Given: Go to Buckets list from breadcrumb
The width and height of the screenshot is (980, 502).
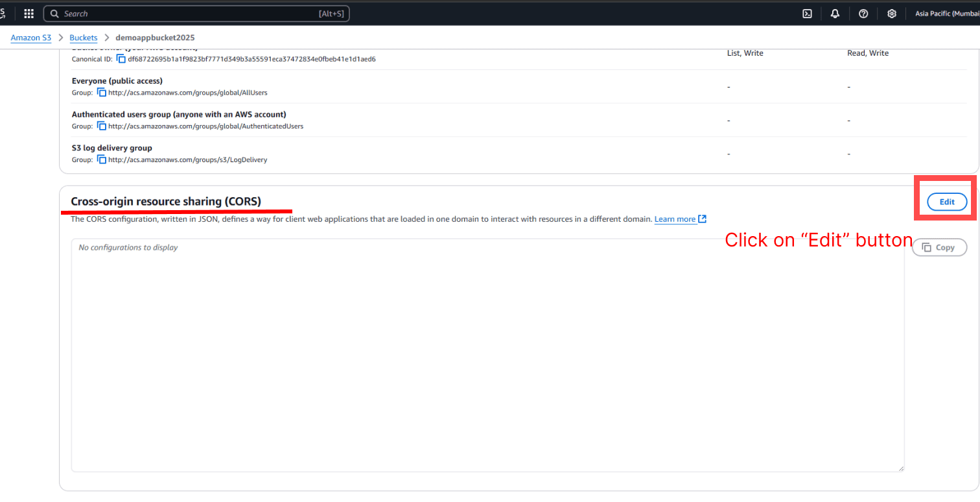Looking at the screenshot, I should coord(83,37).
